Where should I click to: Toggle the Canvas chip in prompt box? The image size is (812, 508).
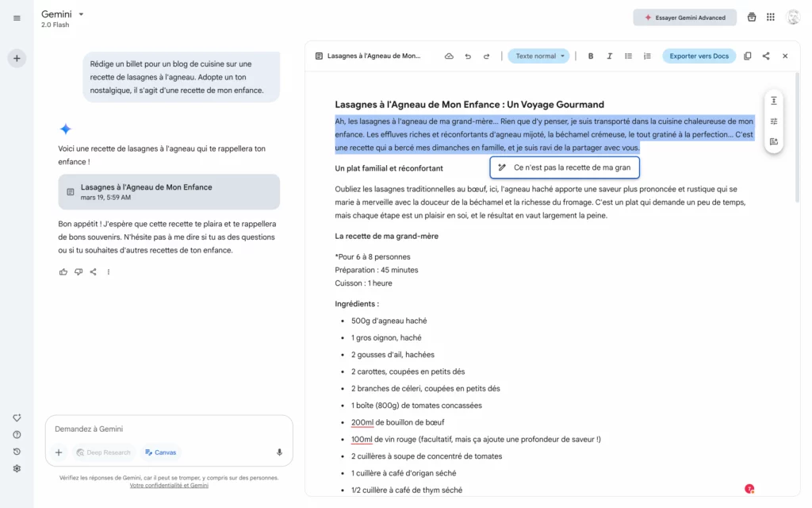point(161,452)
